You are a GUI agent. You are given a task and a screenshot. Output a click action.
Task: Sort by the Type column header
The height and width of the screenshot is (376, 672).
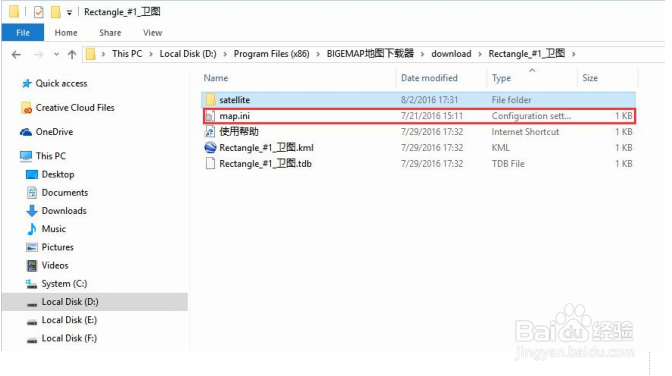point(501,78)
